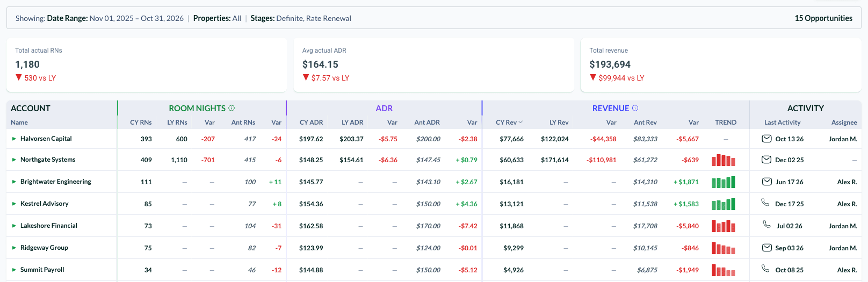The height and width of the screenshot is (282, 868).
Task: Click Halvorsen last activity Oct 13 26
Action: [790, 139]
